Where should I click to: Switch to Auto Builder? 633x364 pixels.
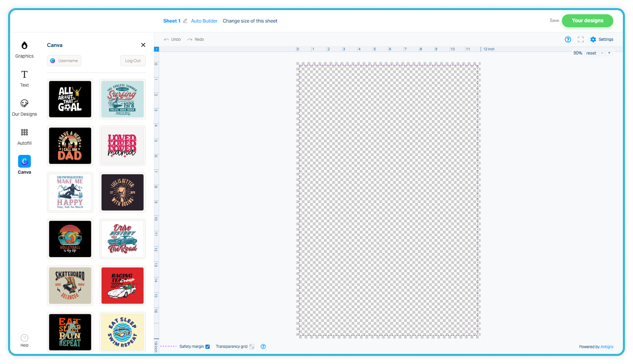click(x=204, y=21)
